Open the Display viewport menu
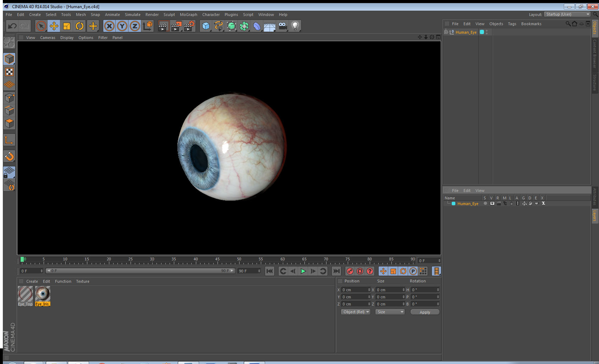The height and width of the screenshot is (364, 599). click(67, 38)
